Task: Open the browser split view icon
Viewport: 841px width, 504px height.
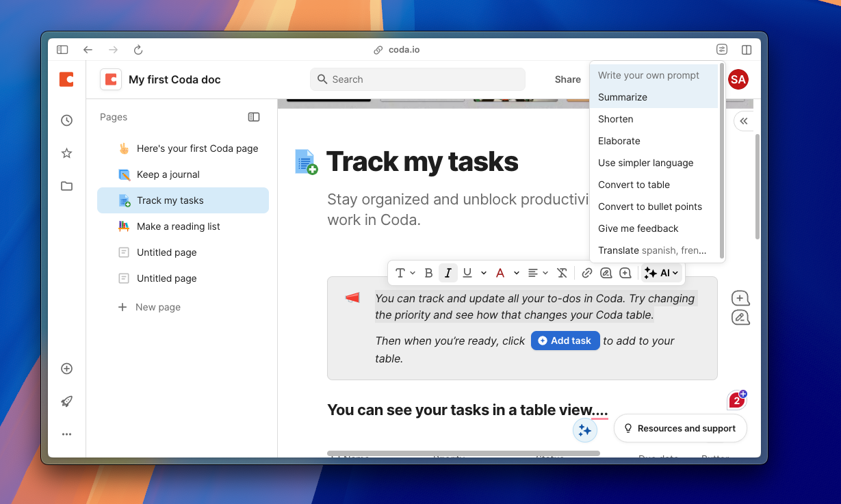Action: pyautogui.click(x=747, y=50)
